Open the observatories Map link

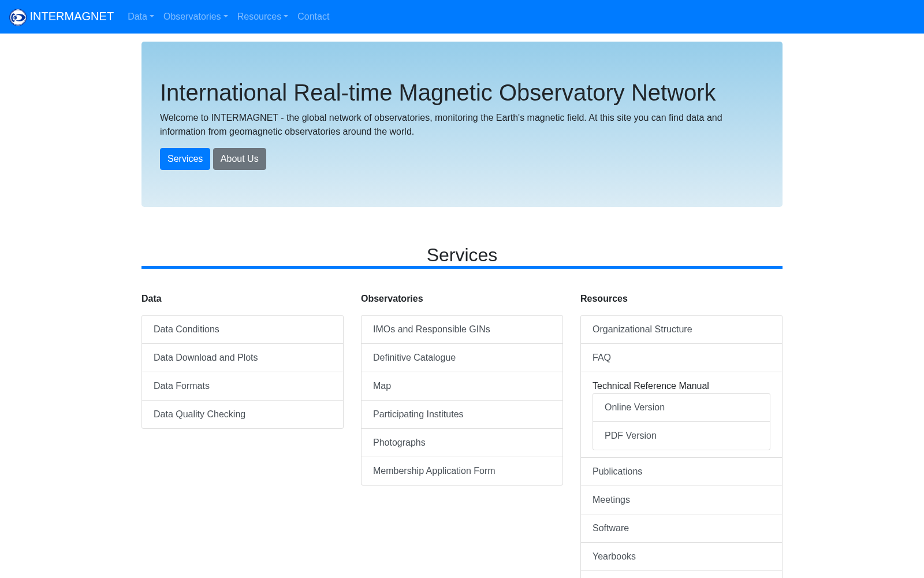pyautogui.click(x=462, y=386)
